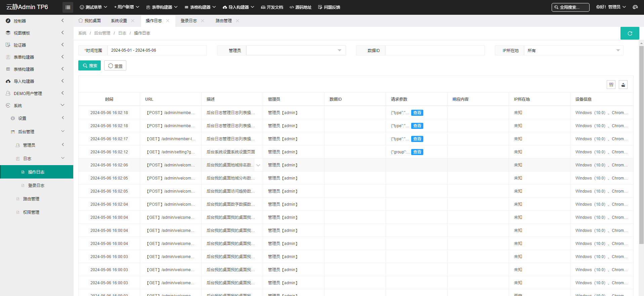Open 路由管理 in sidebar
Image resolution: width=644 pixels, height=296 pixels.
(37, 199)
